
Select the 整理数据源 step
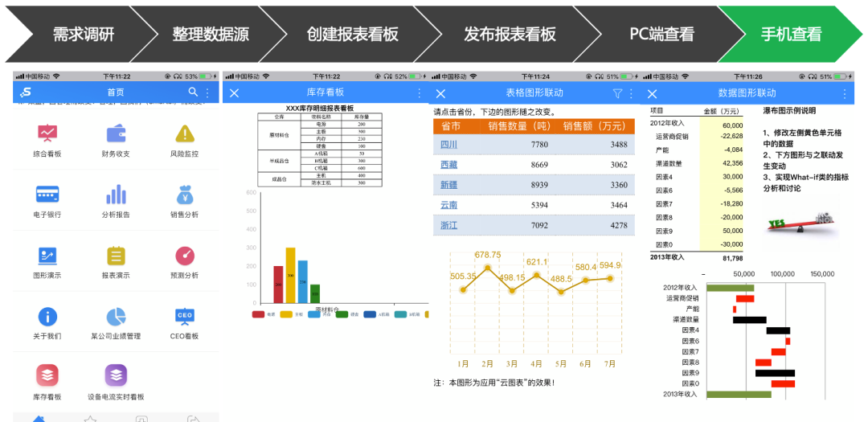click(211, 35)
